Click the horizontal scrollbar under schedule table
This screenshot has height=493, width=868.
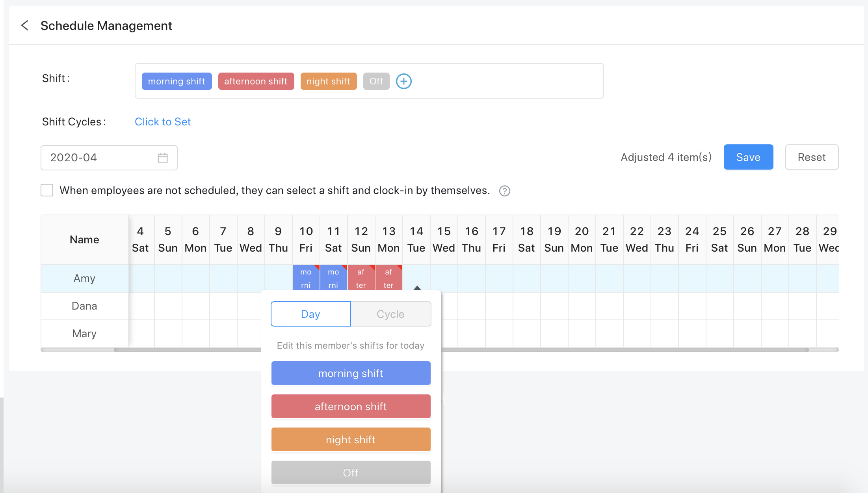(591, 350)
